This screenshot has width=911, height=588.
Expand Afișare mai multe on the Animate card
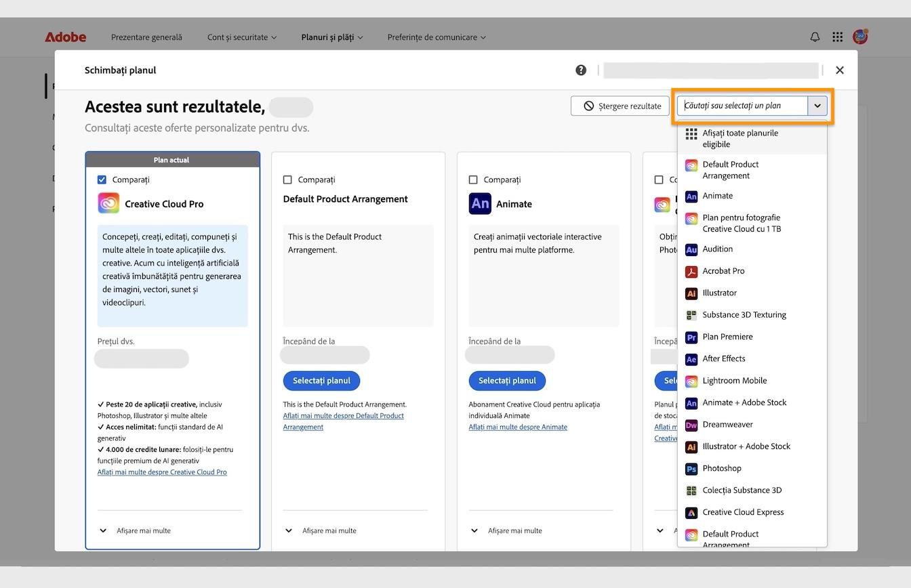(x=506, y=530)
